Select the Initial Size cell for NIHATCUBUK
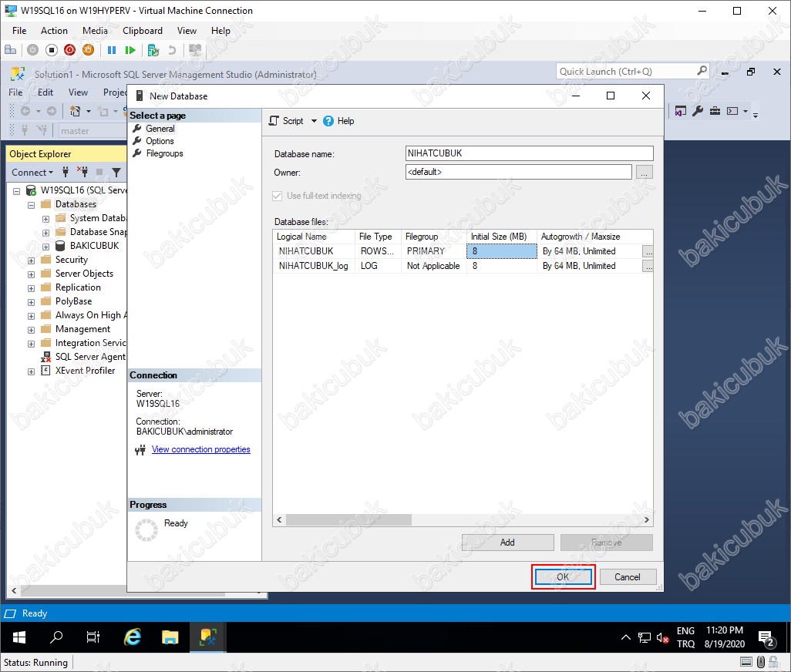Image resolution: width=791 pixels, height=672 pixels. pos(501,251)
